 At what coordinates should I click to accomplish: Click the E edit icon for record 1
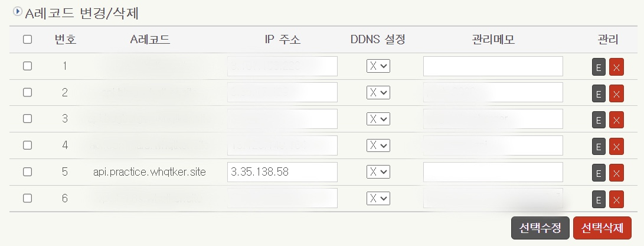[599, 67]
